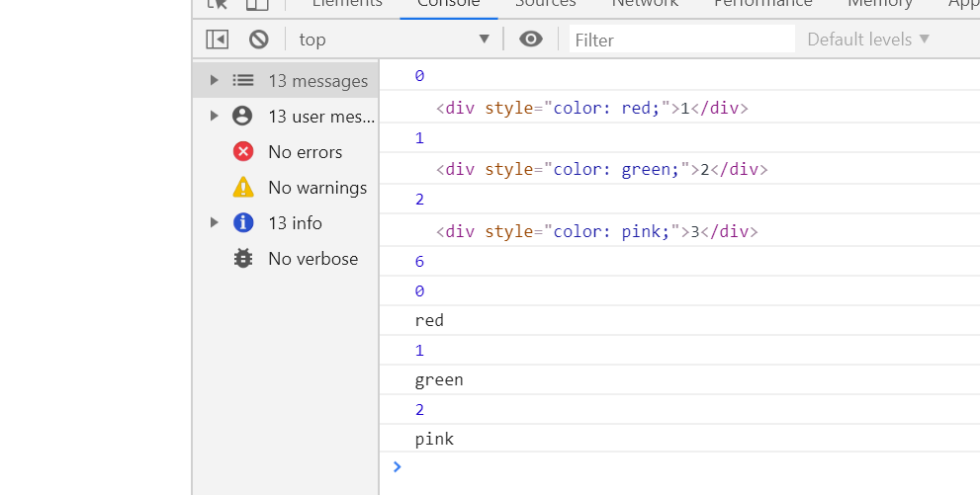Viewport: 980px width, 495px height.
Task: Open the Default levels dropdown
Action: [868, 40]
